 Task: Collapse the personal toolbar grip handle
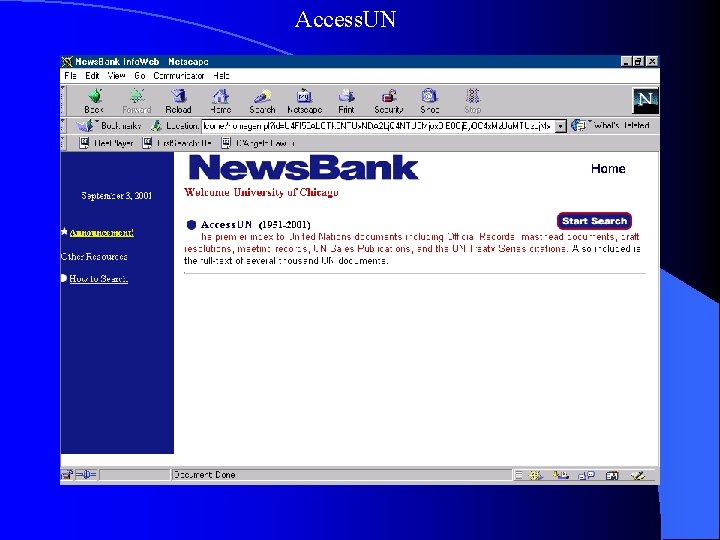click(x=63, y=143)
